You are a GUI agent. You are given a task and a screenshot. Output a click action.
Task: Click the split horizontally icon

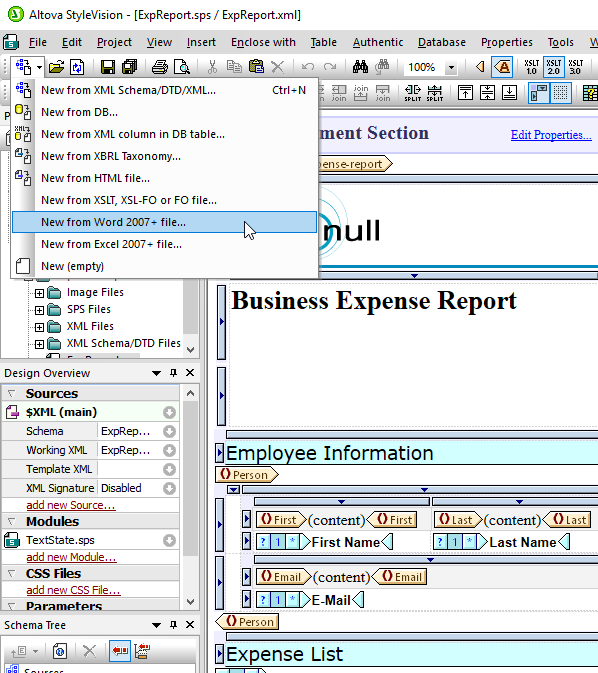[x=413, y=93]
